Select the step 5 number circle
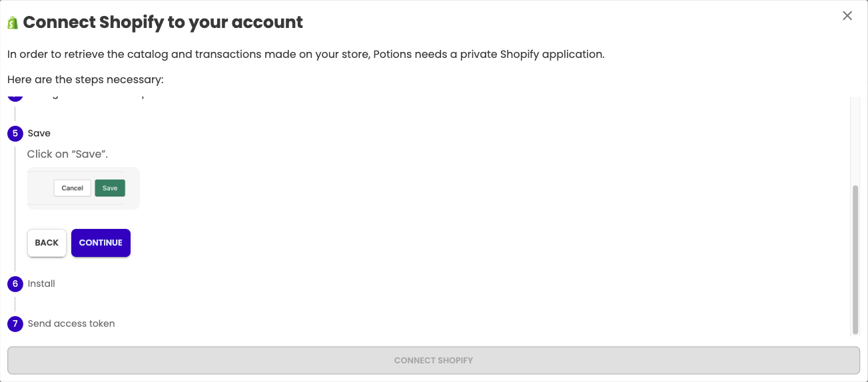This screenshot has height=382, width=868. pos(15,133)
